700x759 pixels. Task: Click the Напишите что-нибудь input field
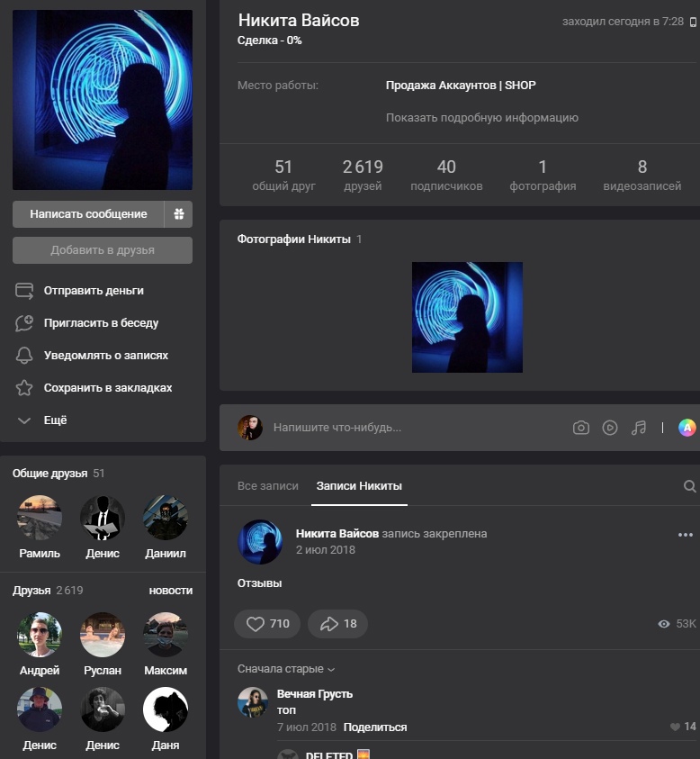point(396,428)
